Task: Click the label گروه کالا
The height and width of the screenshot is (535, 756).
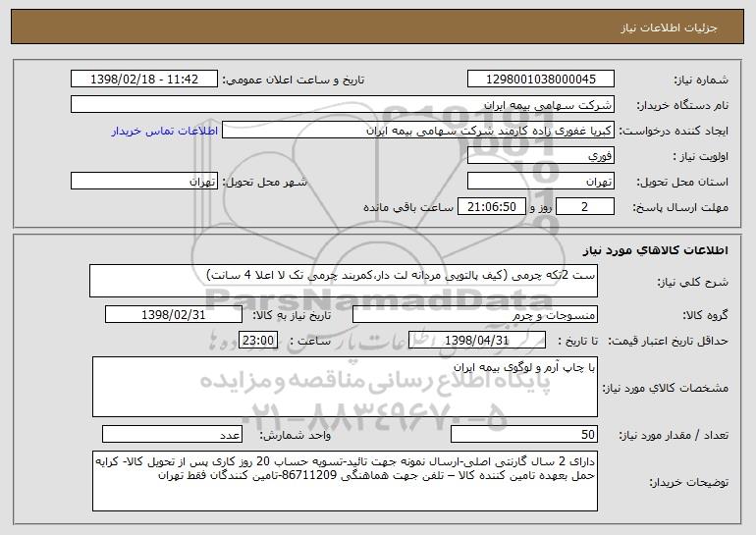Action: (x=705, y=315)
